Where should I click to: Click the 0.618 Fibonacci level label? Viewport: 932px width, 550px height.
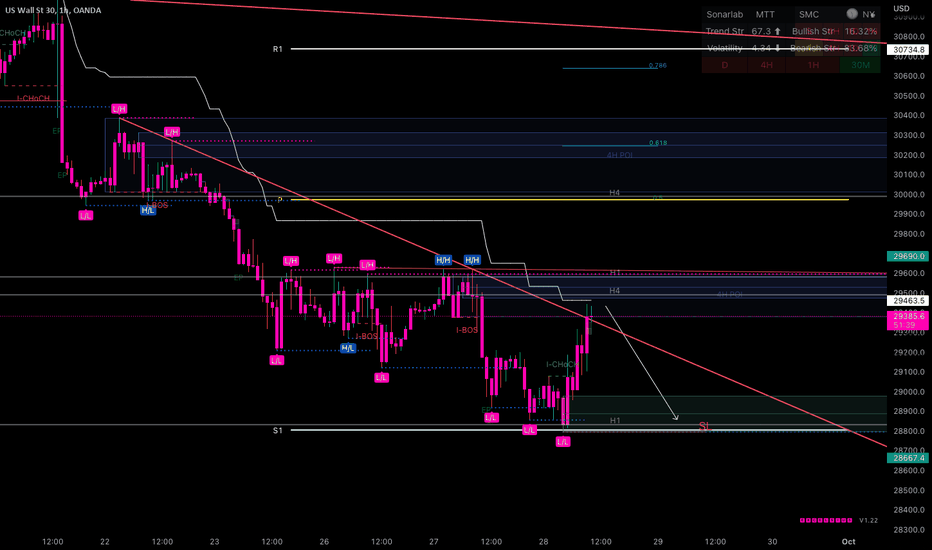(657, 143)
